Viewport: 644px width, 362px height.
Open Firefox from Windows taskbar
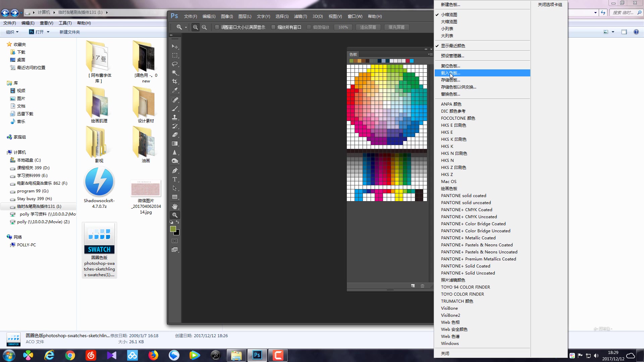153,355
